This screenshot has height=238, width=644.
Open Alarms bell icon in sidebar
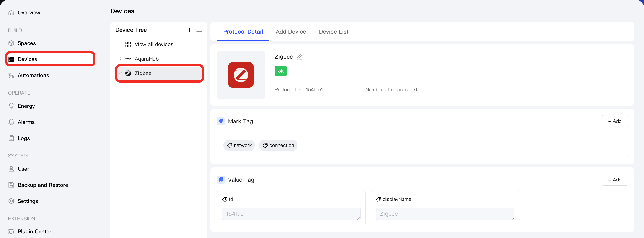click(x=11, y=122)
